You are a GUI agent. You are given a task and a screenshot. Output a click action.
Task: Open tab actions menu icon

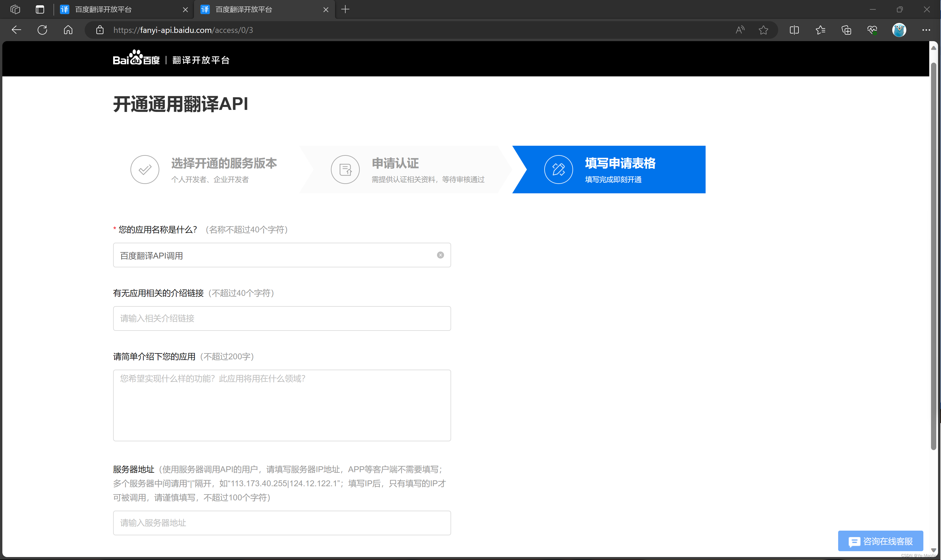(x=40, y=9)
